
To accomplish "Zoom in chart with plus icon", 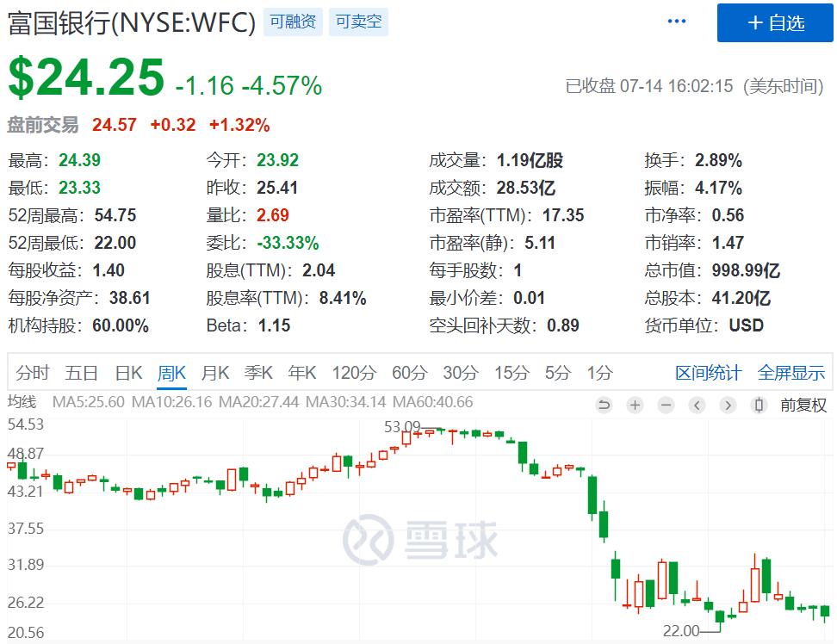I will coord(635,406).
